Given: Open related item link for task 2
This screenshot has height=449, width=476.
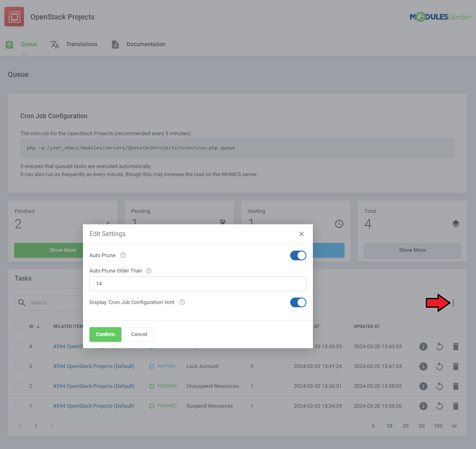Looking at the screenshot, I should point(94,386).
